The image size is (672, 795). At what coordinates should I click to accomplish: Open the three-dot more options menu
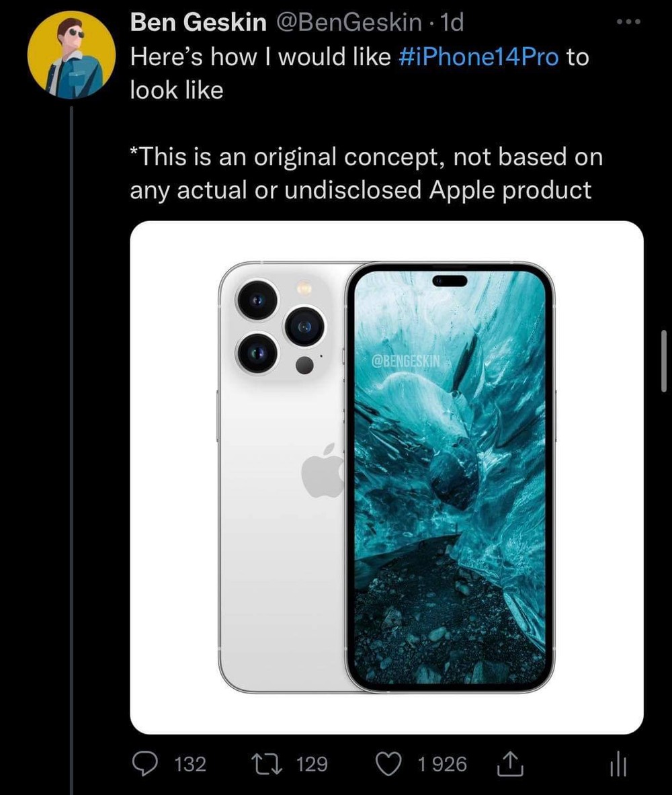pos(629,22)
